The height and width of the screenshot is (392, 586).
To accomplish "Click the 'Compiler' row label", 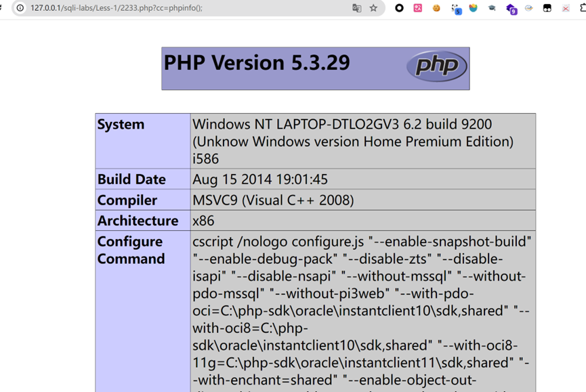I will click(x=127, y=200).
